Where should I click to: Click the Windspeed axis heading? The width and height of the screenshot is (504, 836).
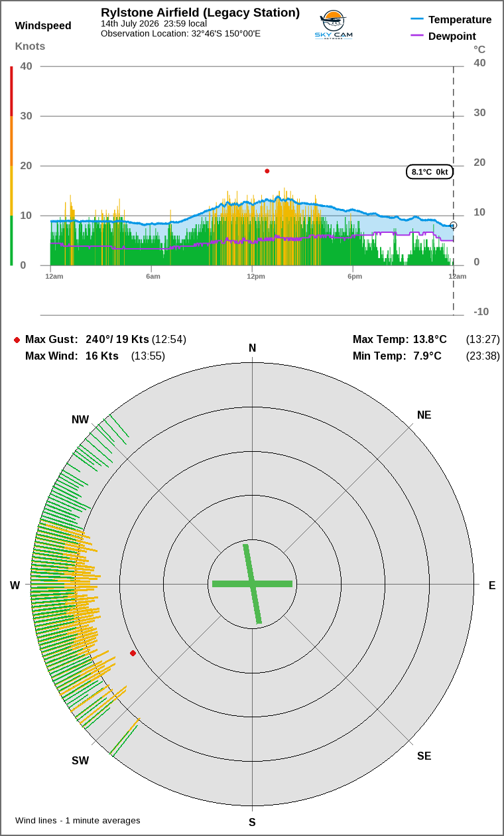(43, 26)
